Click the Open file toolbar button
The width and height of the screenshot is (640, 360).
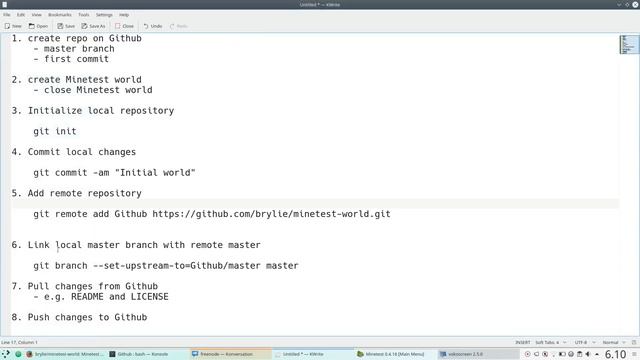click(x=38, y=26)
